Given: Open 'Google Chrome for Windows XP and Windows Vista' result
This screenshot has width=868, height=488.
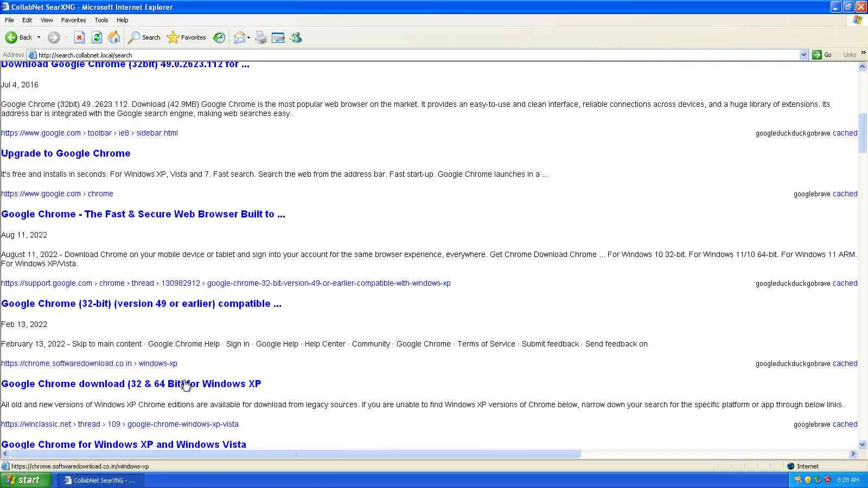Looking at the screenshot, I should [x=124, y=445].
